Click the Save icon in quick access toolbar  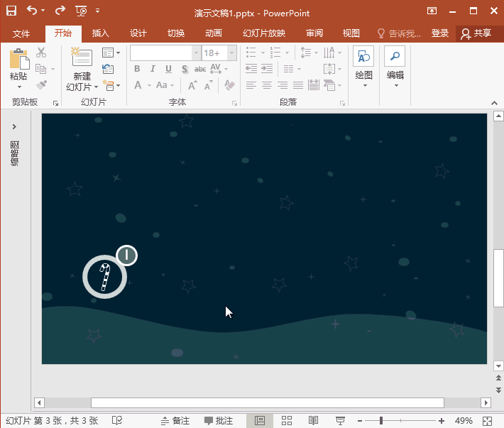(11, 11)
